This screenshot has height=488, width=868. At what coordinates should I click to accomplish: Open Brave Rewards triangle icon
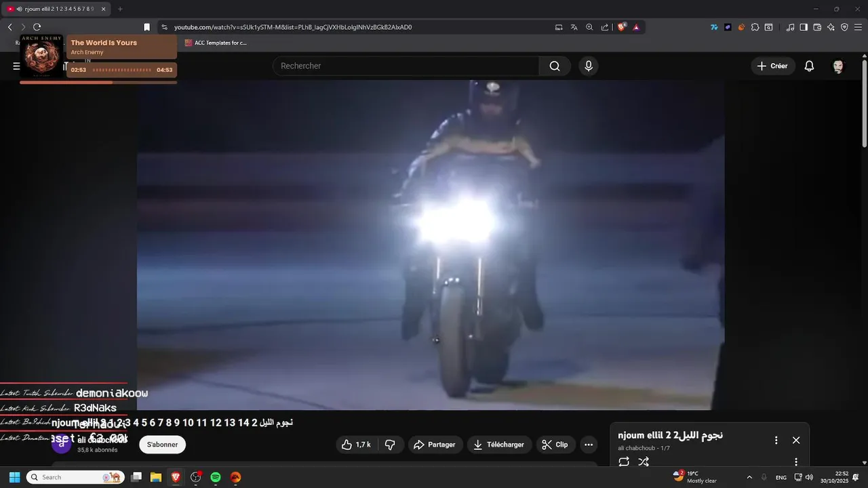[x=636, y=27]
